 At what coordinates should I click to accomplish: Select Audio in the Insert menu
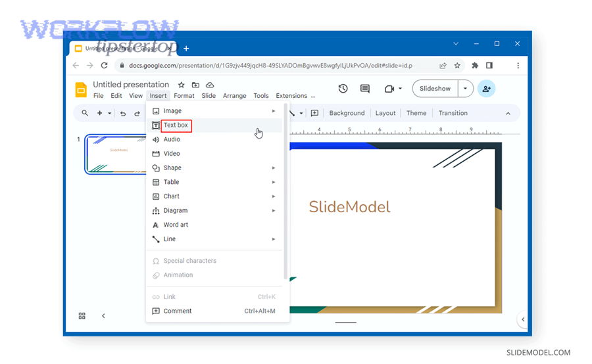point(214,139)
